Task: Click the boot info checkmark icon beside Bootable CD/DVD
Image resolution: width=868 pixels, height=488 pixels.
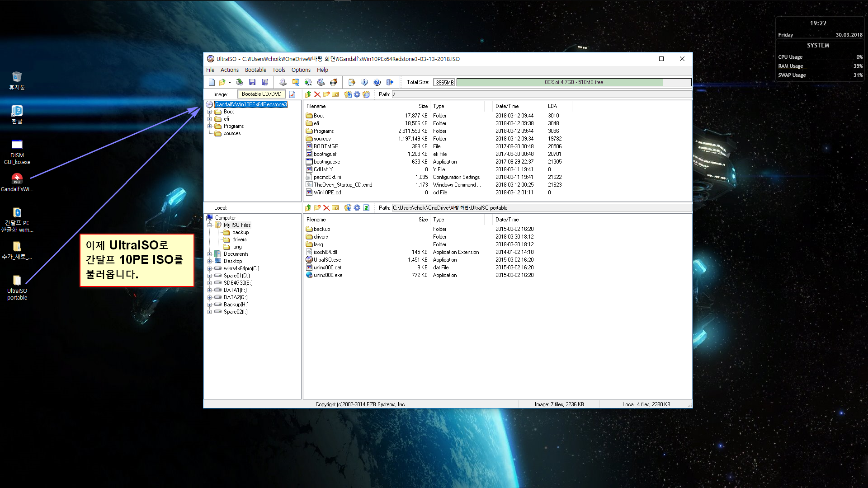Action: pyautogui.click(x=292, y=94)
